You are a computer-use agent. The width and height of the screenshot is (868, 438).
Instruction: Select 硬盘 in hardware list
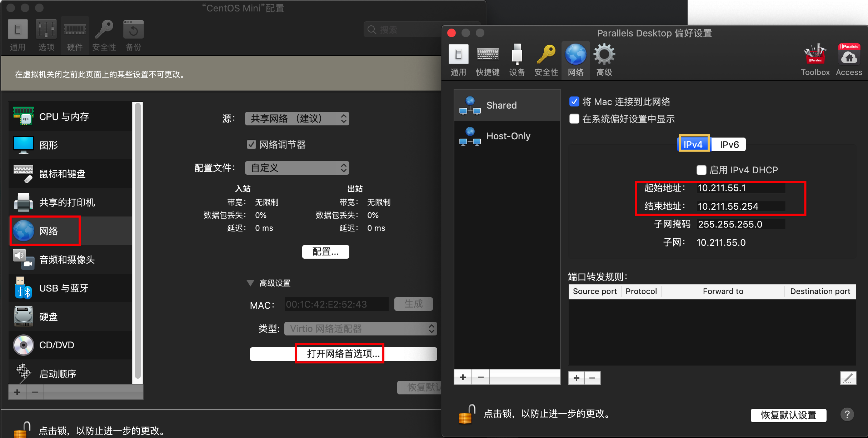(x=70, y=317)
